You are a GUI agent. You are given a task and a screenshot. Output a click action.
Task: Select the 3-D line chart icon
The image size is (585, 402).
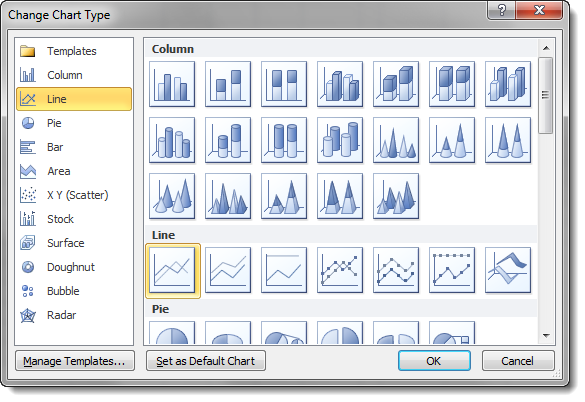(508, 270)
